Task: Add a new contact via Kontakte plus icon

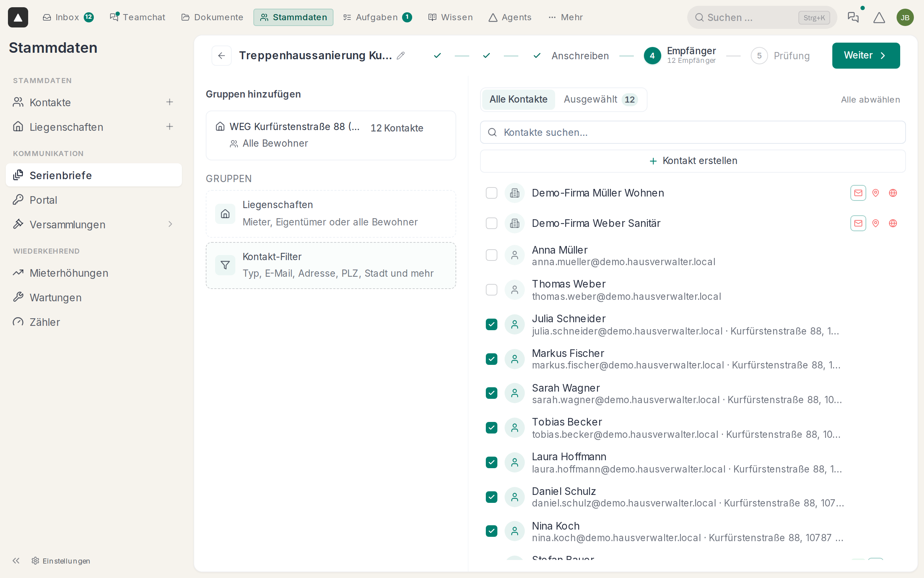Action: coord(170,102)
